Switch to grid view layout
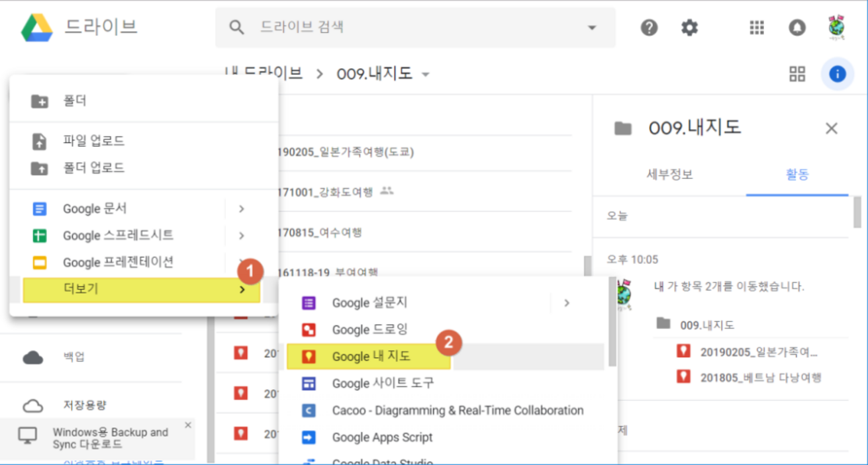The width and height of the screenshot is (868, 465). coord(797,74)
